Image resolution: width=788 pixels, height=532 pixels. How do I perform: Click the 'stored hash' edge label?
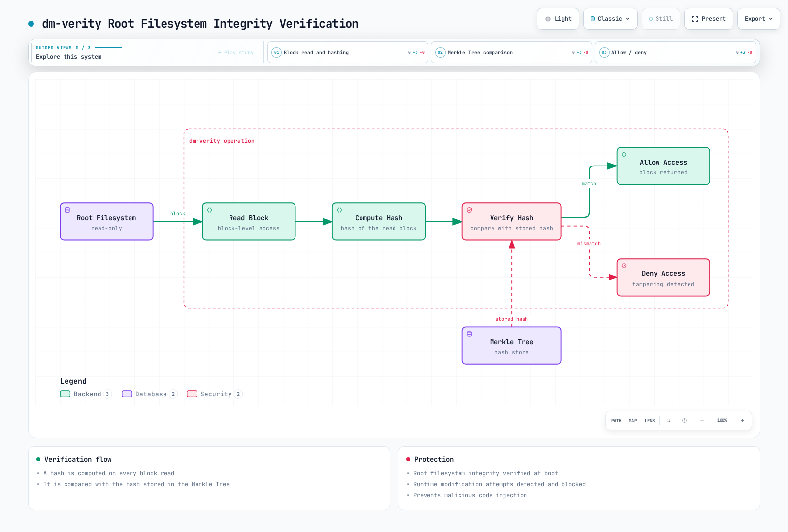(x=512, y=319)
